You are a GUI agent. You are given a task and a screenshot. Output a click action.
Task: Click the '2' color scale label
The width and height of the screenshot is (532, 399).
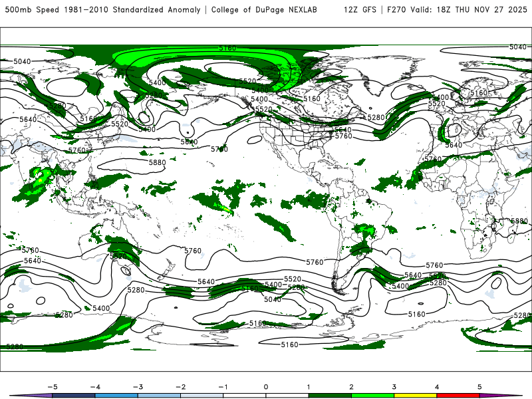click(x=351, y=387)
